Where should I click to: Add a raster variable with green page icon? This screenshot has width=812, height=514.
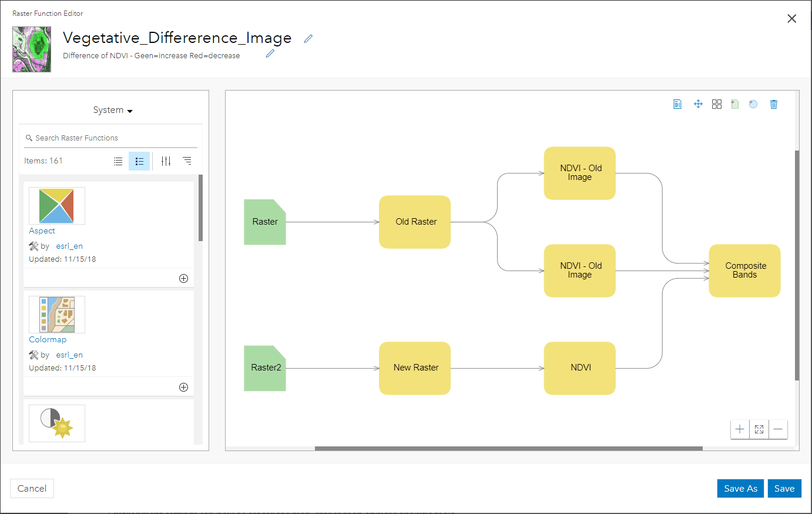734,104
